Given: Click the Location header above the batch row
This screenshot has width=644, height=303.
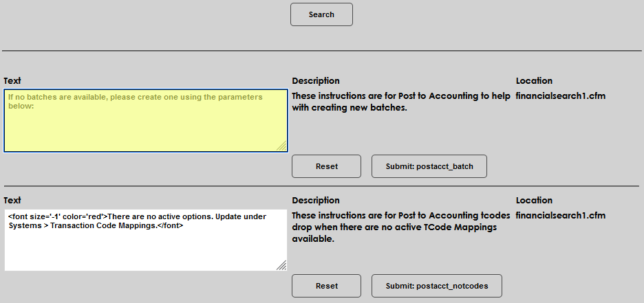Looking at the screenshot, I should (x=535, y=81).
